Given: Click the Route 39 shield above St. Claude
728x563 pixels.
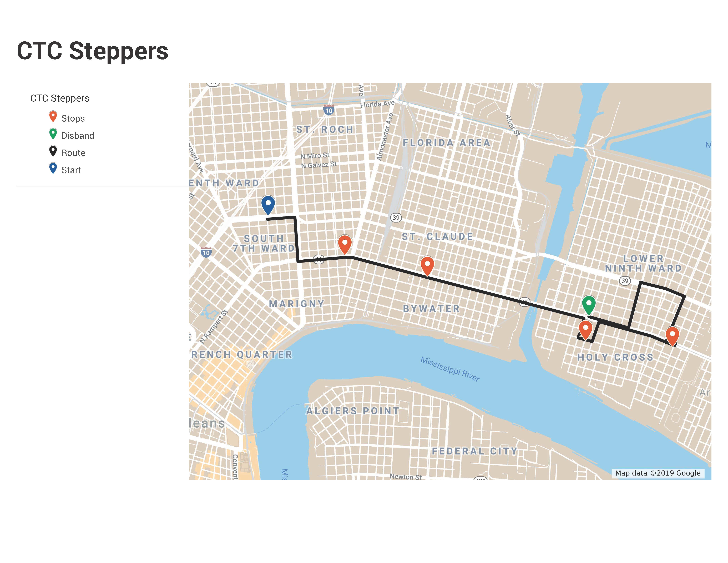Looking at the screenshot, I should (x=396, y=218).
